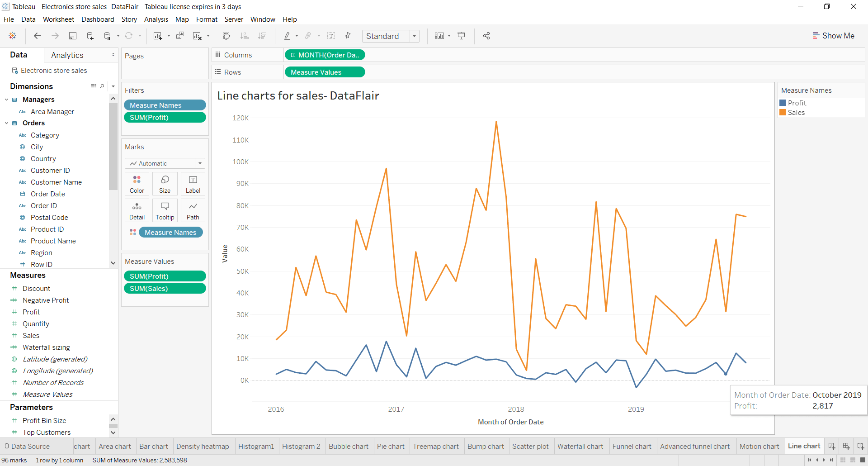Open the Clear Sheet dropdown arrow
Image resolution: width=868 pixels, height=466 pixels.
click(208, 36)
